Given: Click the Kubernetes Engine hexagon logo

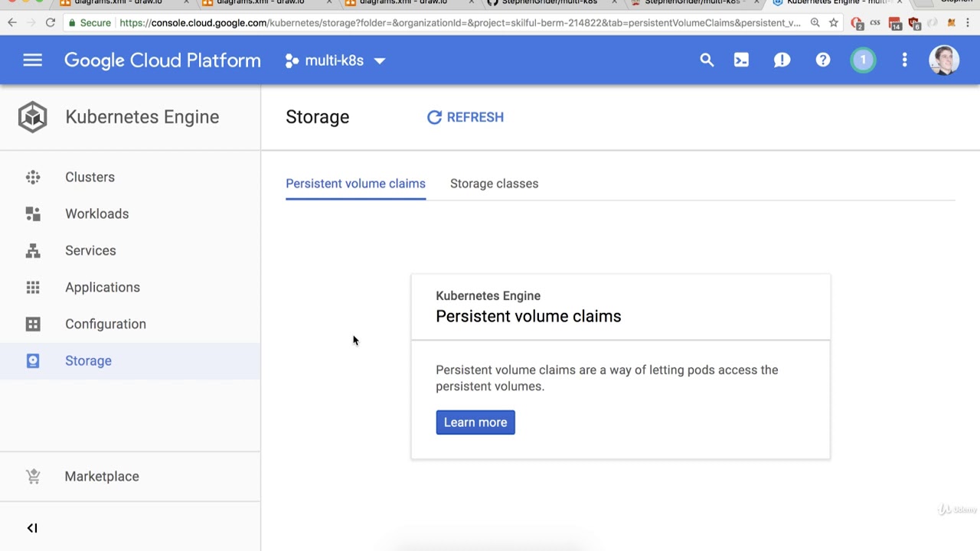Looking at the screenshot, I should [32, 117].
